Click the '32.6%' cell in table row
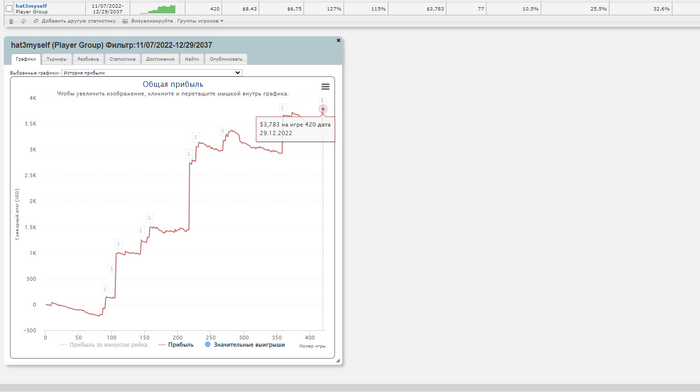The image size is (700, 392). [641, 8]
